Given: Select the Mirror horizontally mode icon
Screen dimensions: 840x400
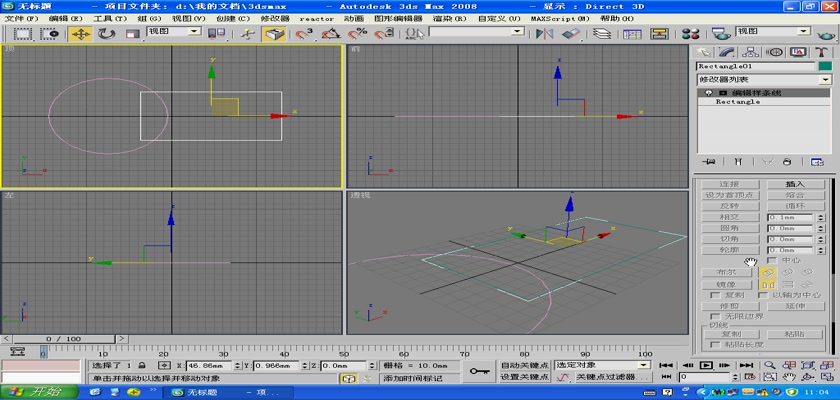Looking at the screenshot, I should (x=768, y=285).
